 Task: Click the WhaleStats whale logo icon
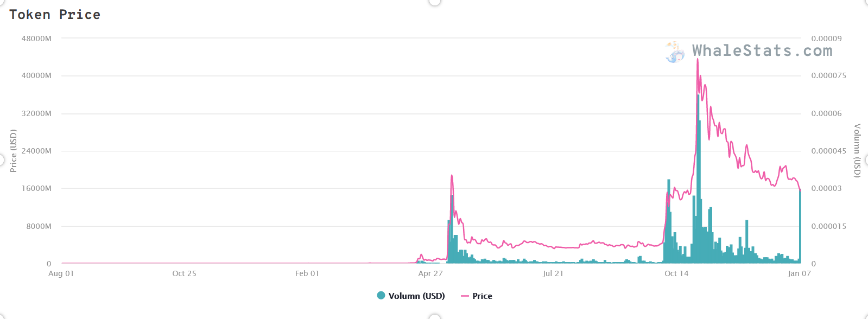[675, 52]
